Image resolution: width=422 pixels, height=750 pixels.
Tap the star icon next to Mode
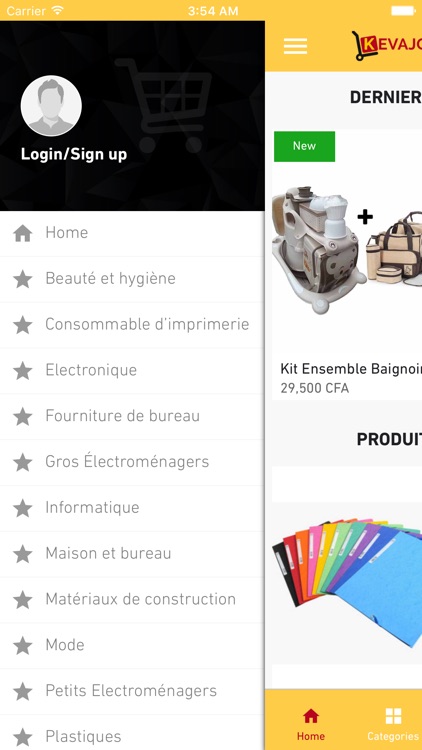22,646
